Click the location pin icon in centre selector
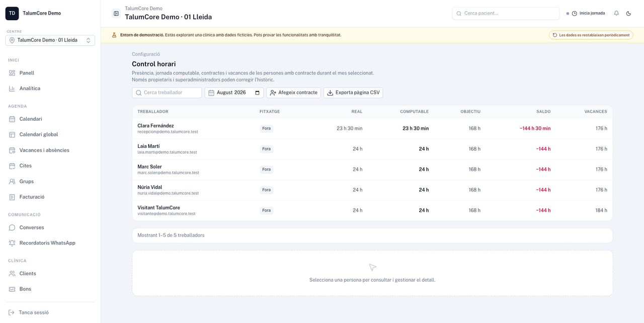The image size is (644, 323). pos(12,40)
